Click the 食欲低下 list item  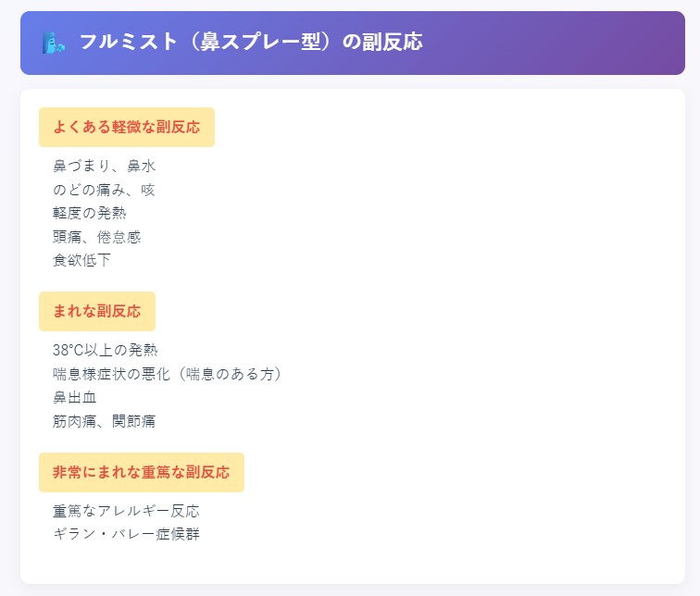click(x=81, y=260)
